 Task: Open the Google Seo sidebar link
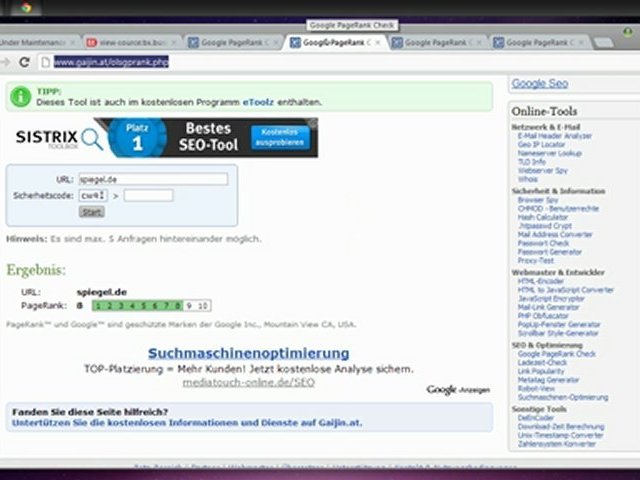(539, 84)
